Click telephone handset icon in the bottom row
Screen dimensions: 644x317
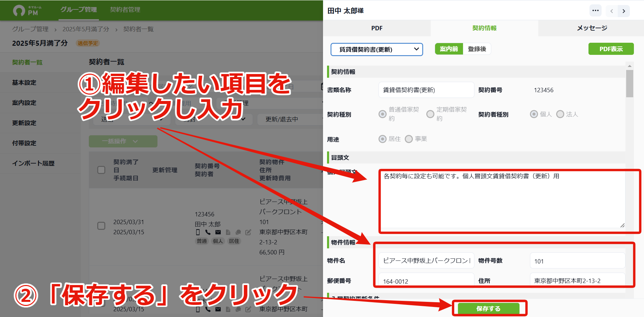click(x=208, y=309)
